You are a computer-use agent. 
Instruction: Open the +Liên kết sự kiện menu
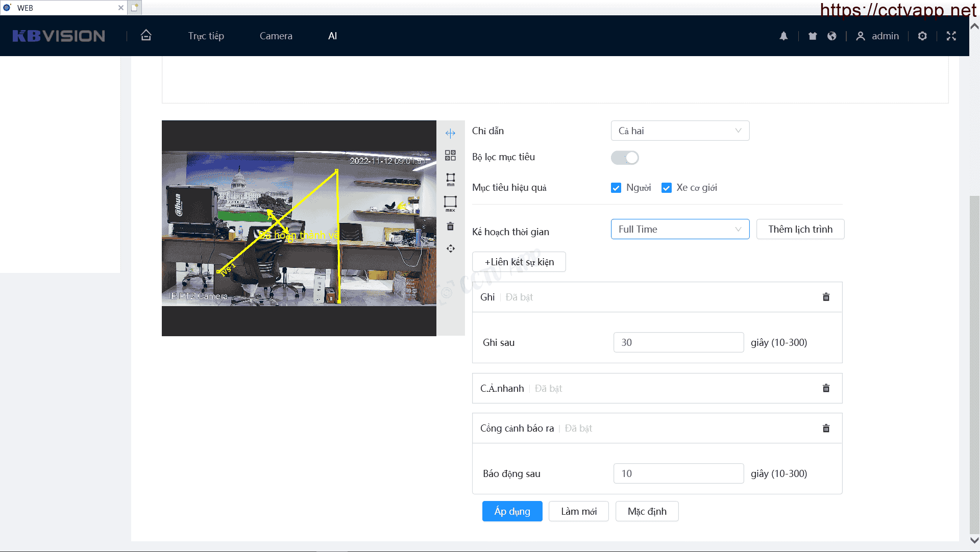tap(519, 262)
